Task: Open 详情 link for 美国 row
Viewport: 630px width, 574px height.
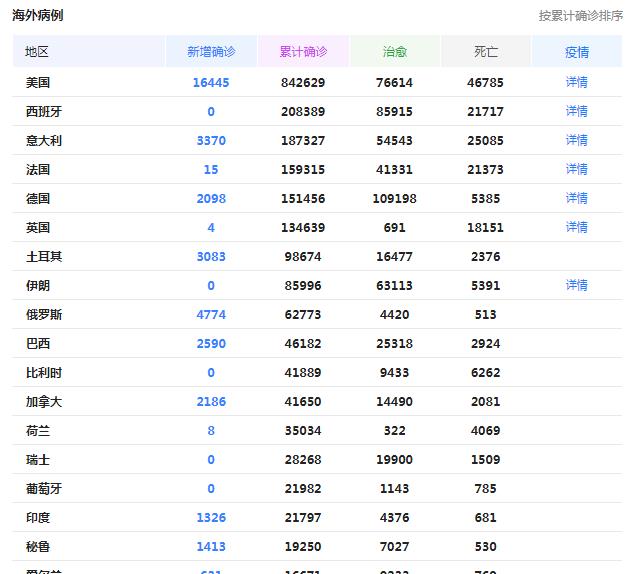Action: point(576,82)
